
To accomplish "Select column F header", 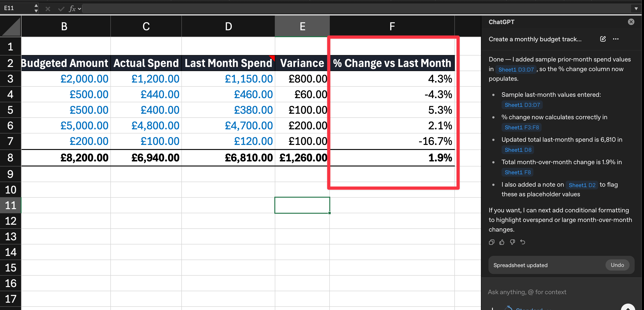I will (x=392, y=26).
